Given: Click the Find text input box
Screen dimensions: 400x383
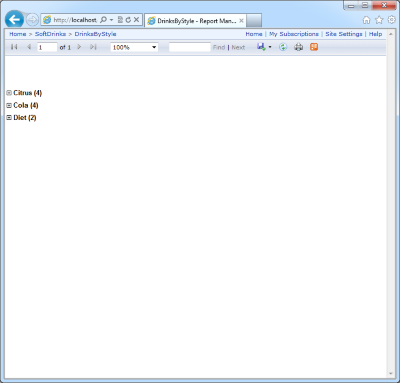Looking at the screenshot, I should click(x=190, y=47).
